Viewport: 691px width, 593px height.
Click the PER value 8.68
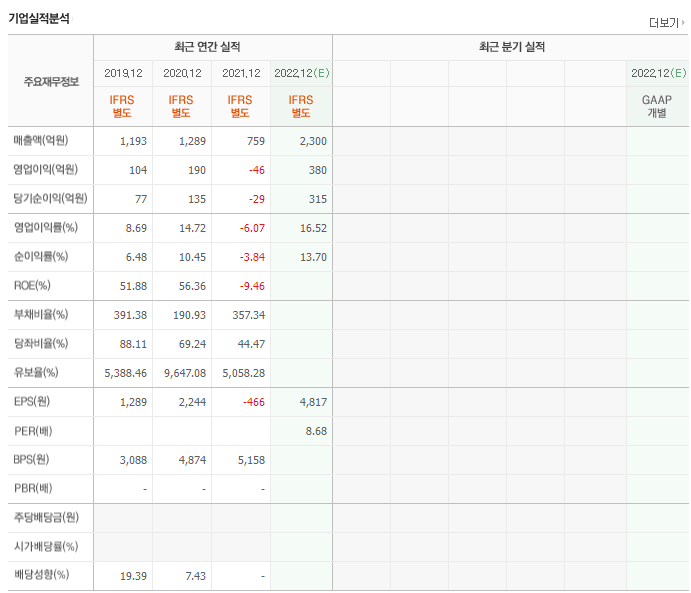(x=316, y=431)
